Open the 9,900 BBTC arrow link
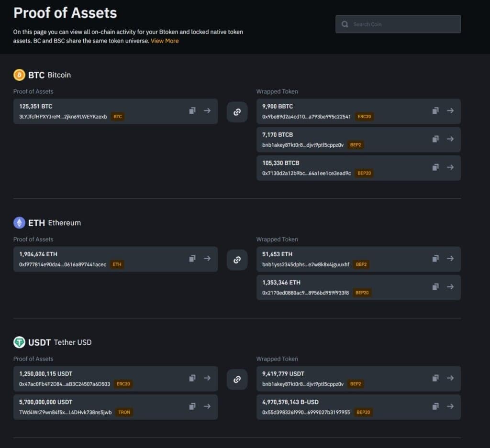This screenshot has width=490, height=448. pos(450,110)
